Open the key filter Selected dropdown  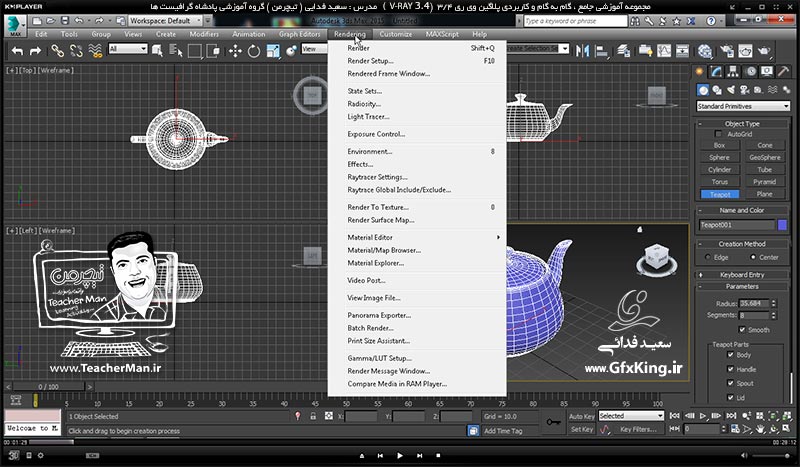click(x=631, y=416)
